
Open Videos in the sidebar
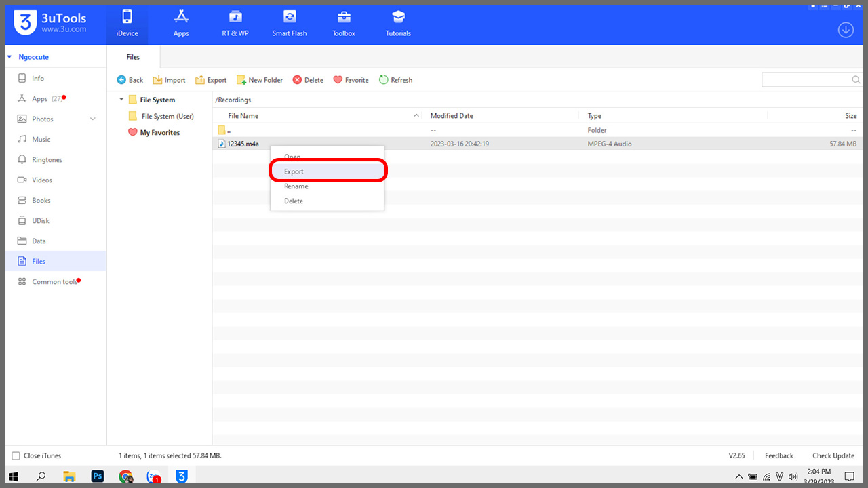[x=42, y=180]
